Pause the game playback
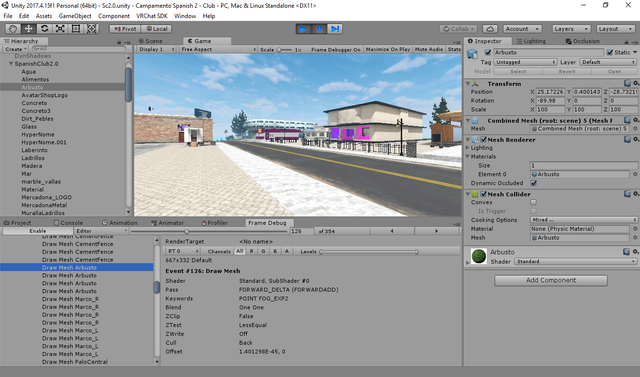The height and width of the screenshot is (377, 640). [319, 29]
